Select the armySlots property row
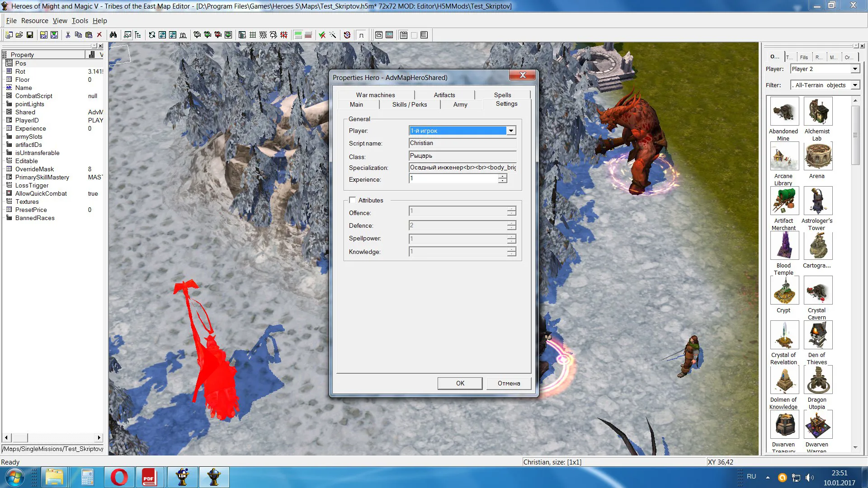Screen dimensions: 868x488 (x=54, y=136)
